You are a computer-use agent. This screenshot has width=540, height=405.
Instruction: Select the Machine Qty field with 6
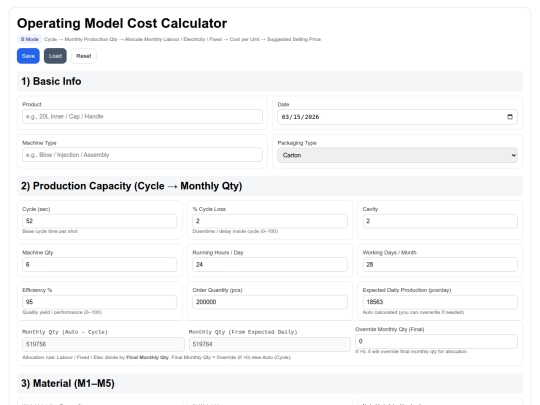[100, 264]
